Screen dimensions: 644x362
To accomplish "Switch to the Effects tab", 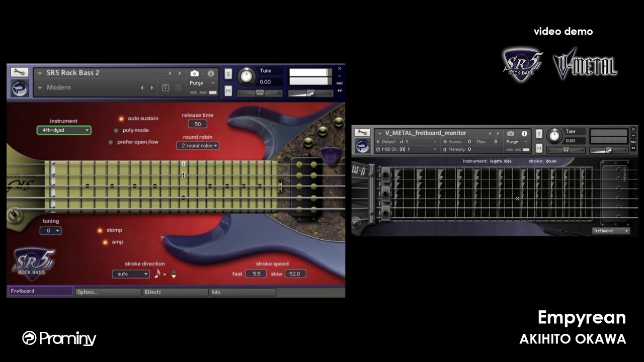I will tap(175, 292).
